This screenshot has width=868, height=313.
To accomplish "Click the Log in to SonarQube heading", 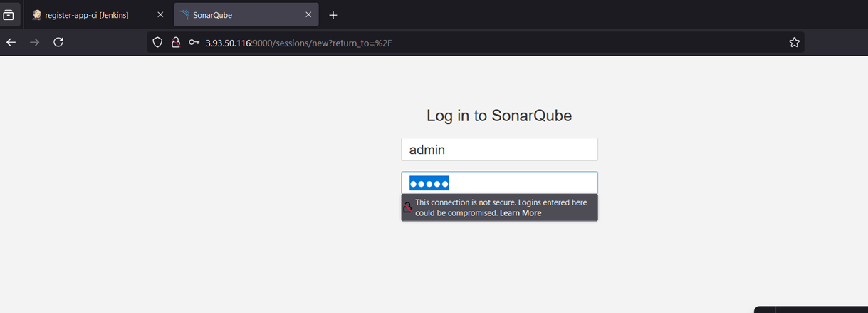I will click(499, 116).
